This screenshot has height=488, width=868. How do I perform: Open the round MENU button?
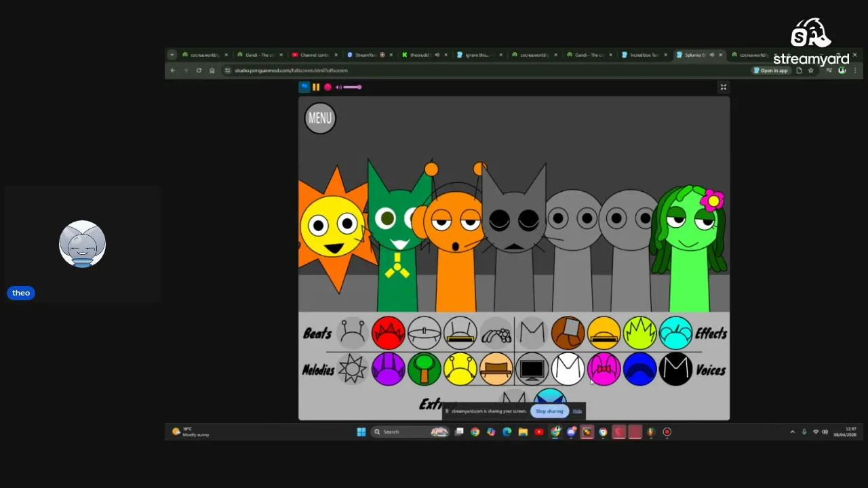320,118
